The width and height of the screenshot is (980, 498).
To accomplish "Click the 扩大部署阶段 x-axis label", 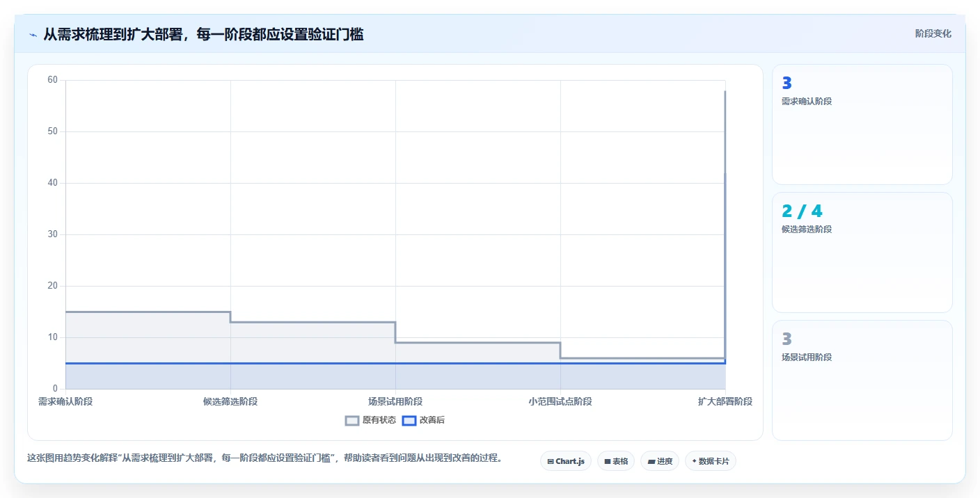I will (725, 401).
